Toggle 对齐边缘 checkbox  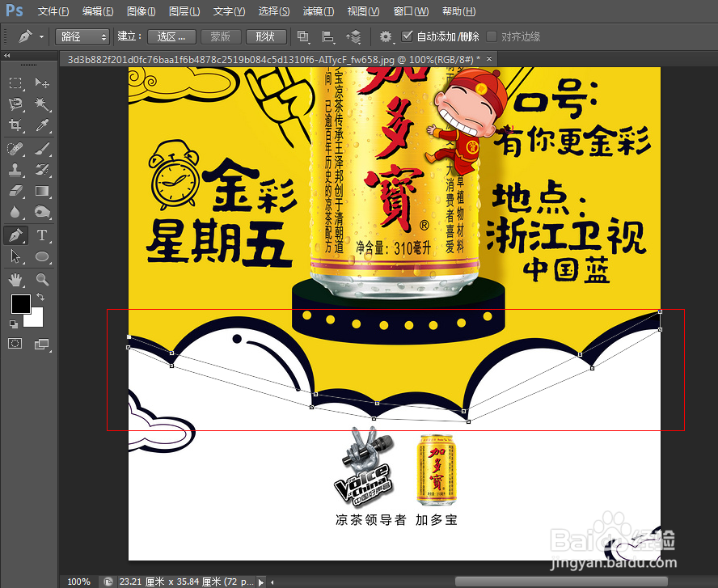(x=492, y=36)
